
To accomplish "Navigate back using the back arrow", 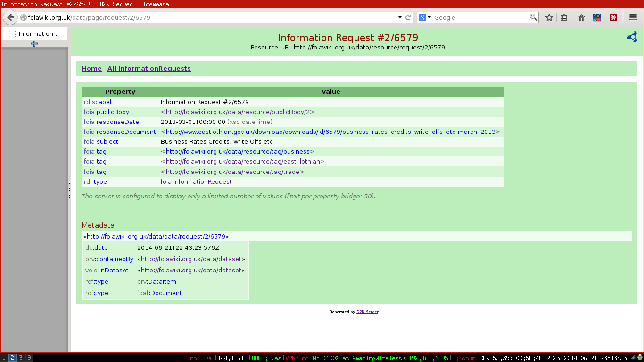I will coord(10,17).
